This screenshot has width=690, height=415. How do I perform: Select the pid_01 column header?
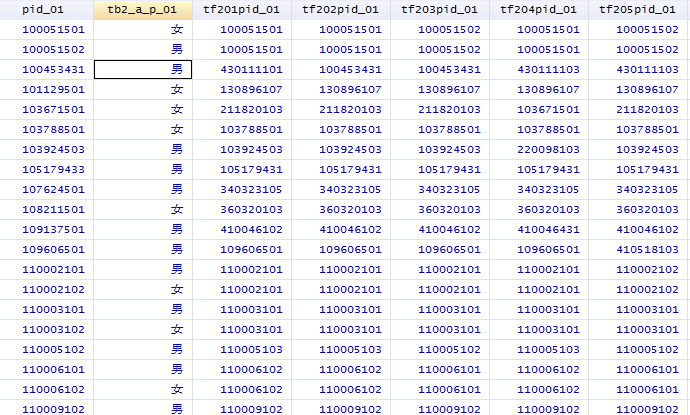pos(47,10)
